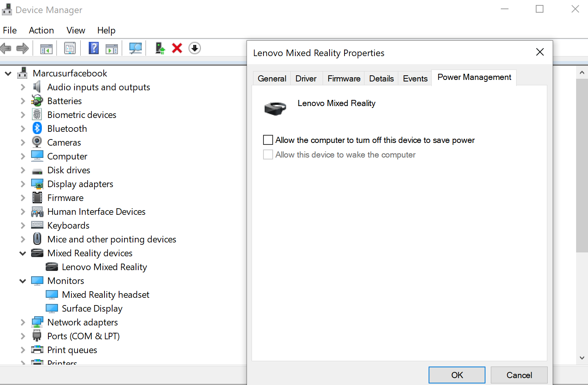Select the Biometric devices fingerprint icon
The height and width of the screenshot is (385, 588).
(37, 115)
